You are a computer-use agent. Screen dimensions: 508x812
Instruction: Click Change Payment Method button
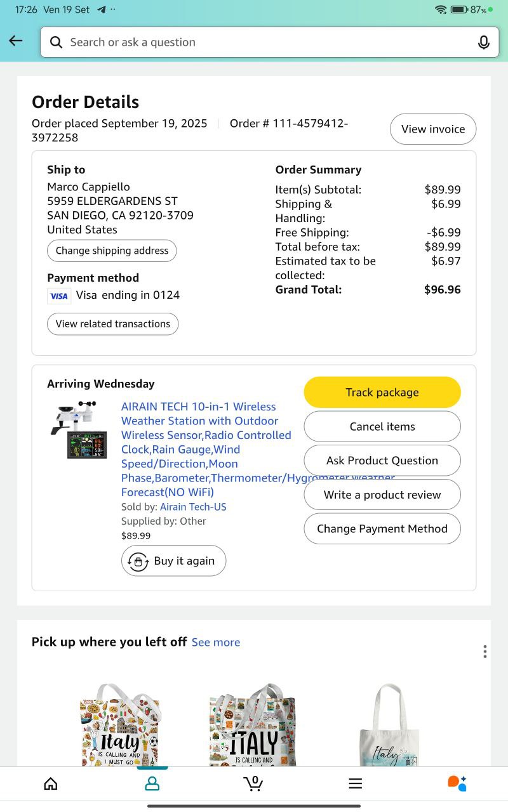(x=382, y=529)
